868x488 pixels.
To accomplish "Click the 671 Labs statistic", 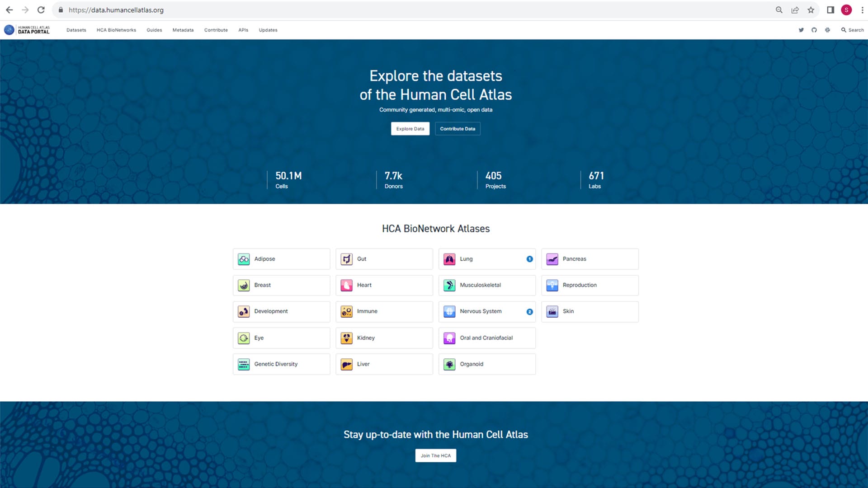I will [x=596, y=180].
